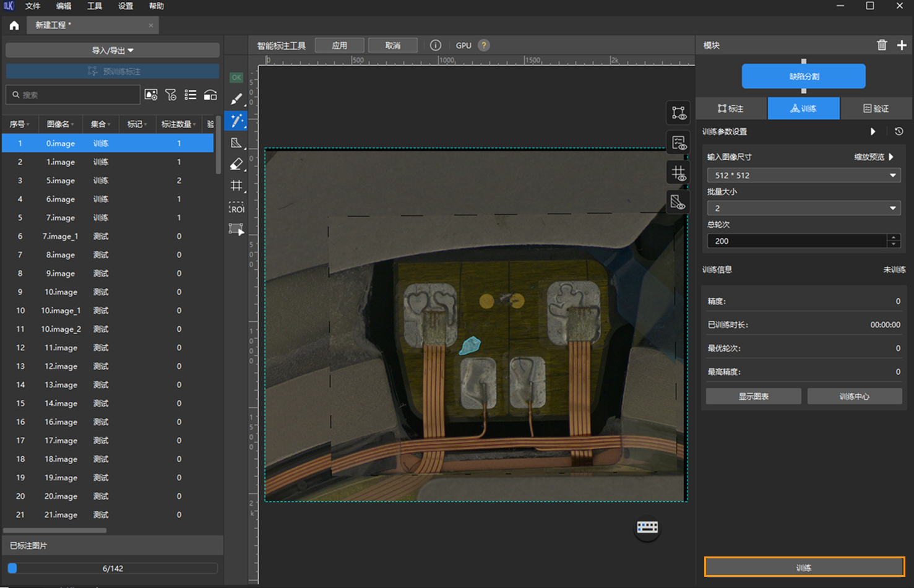Screen dimensions: 914x588
Task: Open the 标注数量 column filter arrow
Action: click(194, 124)
